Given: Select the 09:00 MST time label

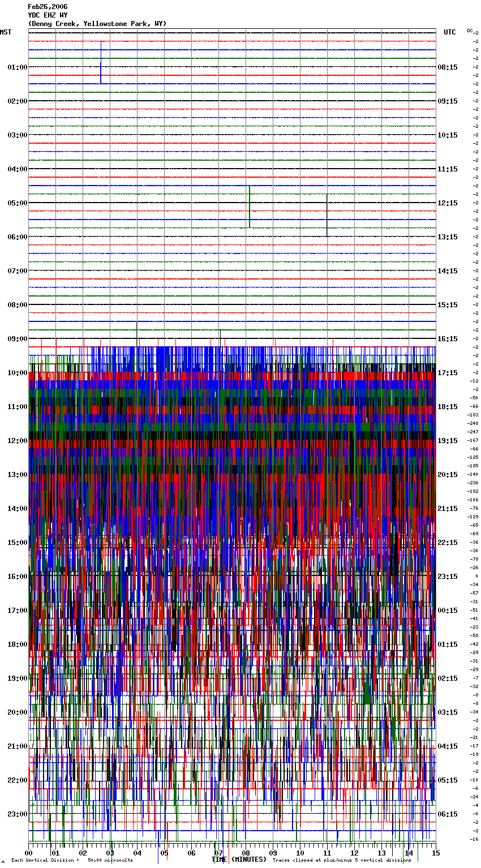Looking at the screenshot, I should [17, 338].
